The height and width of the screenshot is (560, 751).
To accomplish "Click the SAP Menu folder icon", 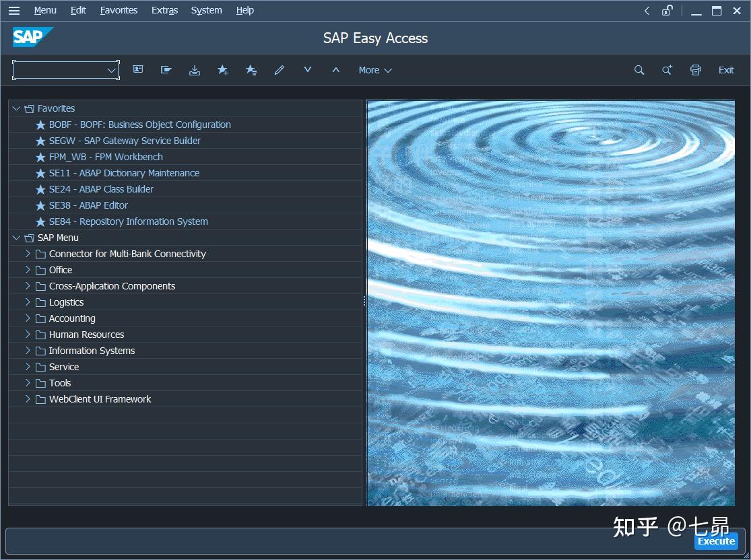I will pos(29,238).
